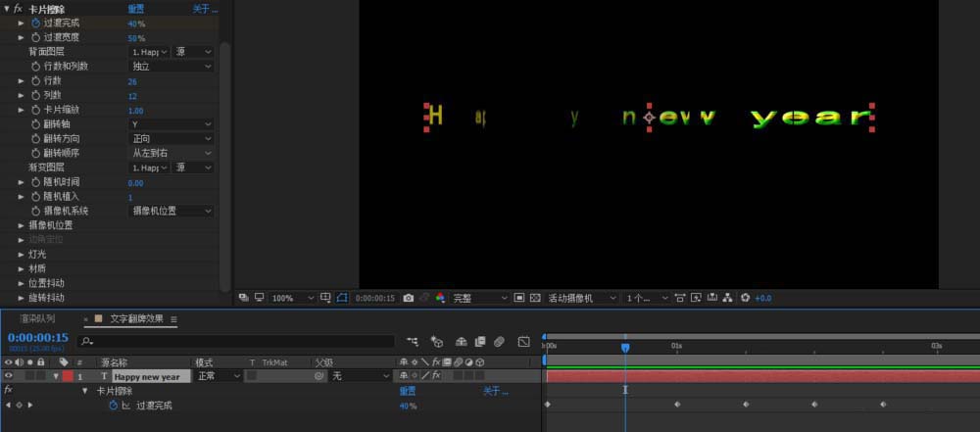Toggle shy switch on Happy new year layer

pos(404,376)
